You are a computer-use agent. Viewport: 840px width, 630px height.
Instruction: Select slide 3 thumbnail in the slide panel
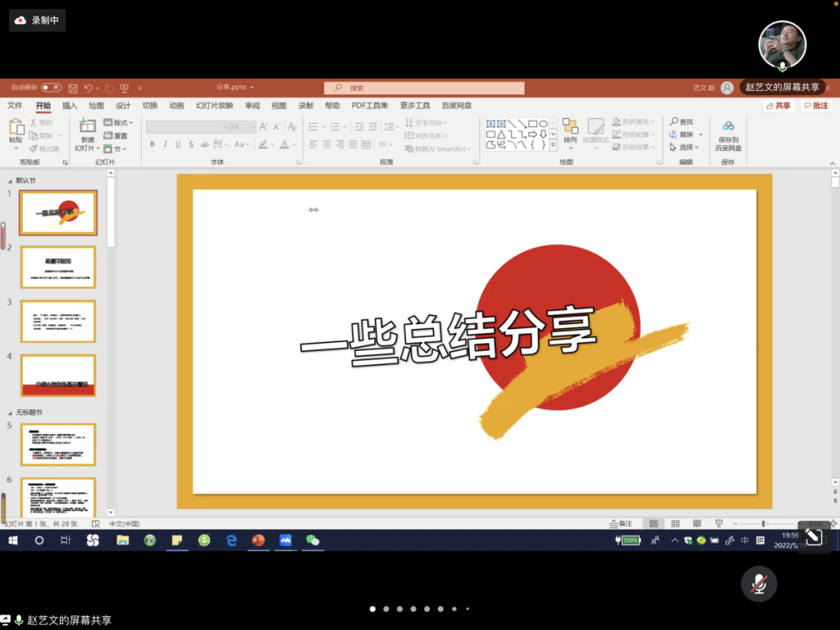pyautogui.click(x=58, y=321)
